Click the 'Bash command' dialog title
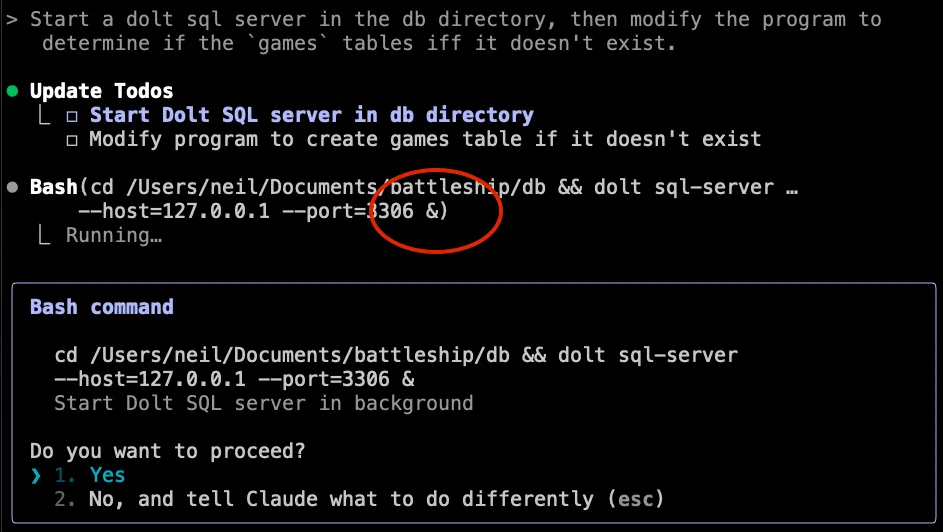 pyautogui.click(x=101, y=307)
